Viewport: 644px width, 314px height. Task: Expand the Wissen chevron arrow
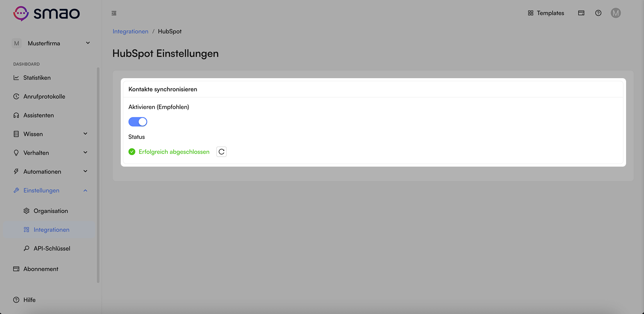[x=85, y=134]
